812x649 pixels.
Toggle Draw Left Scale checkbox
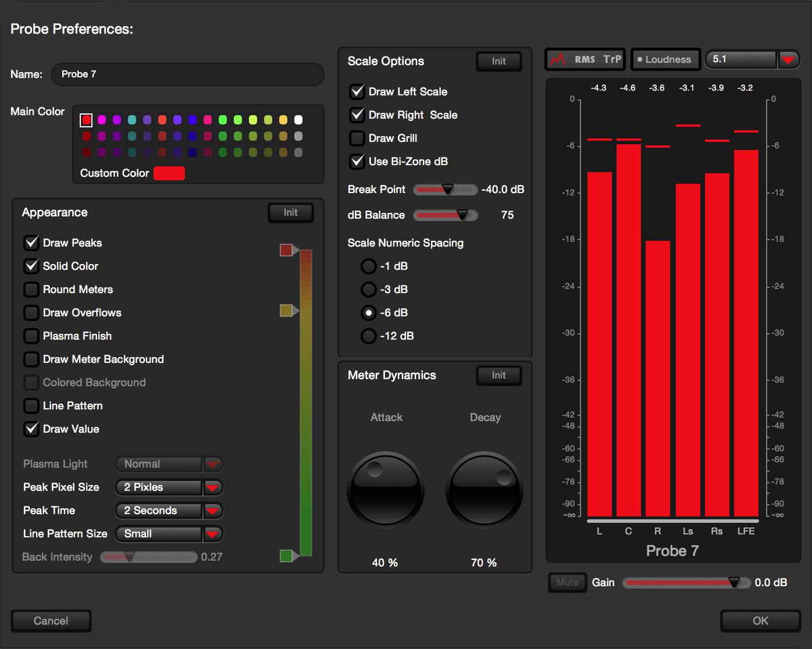[357, 91]
